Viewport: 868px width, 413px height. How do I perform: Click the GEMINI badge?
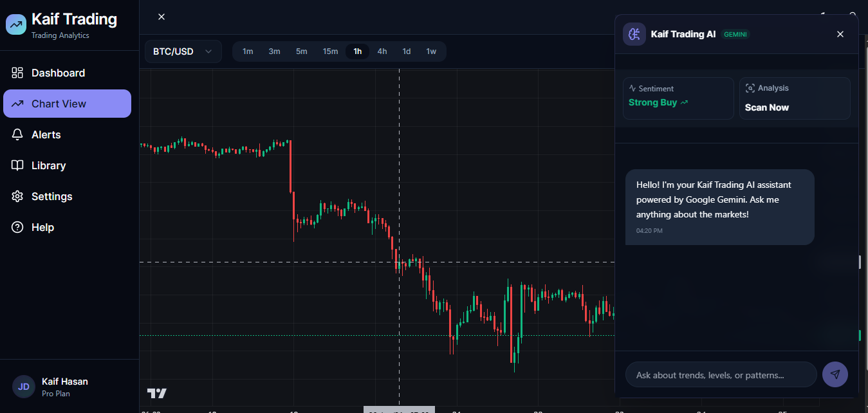[x=735, y=34]
